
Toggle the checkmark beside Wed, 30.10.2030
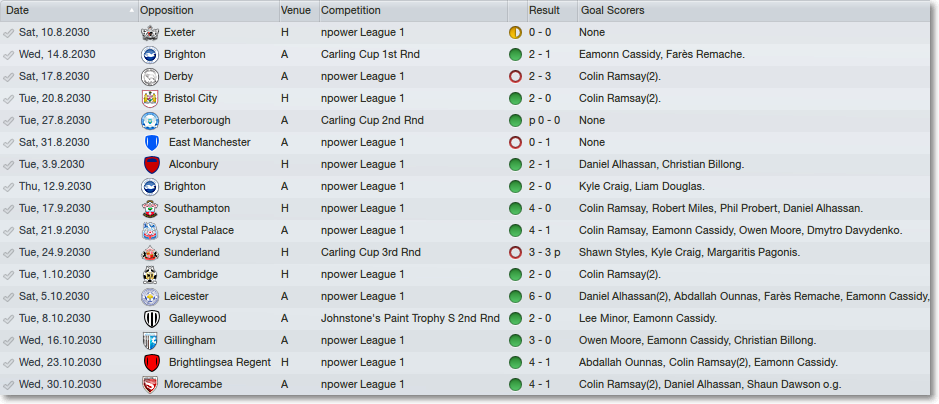[x=9, y=385]
